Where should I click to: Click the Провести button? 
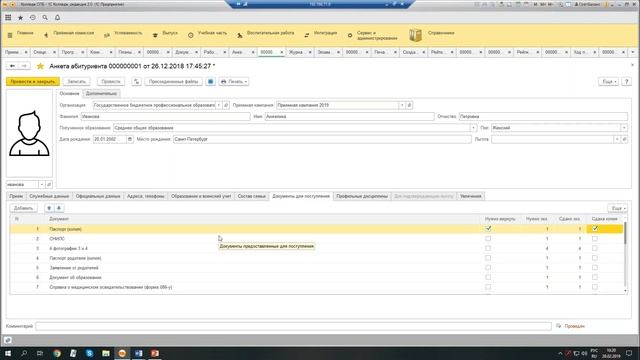click(111, 82)
